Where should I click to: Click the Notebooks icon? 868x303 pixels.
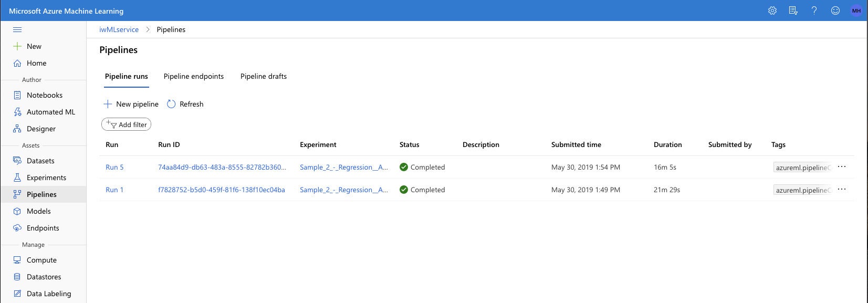[x=17, y=95]
